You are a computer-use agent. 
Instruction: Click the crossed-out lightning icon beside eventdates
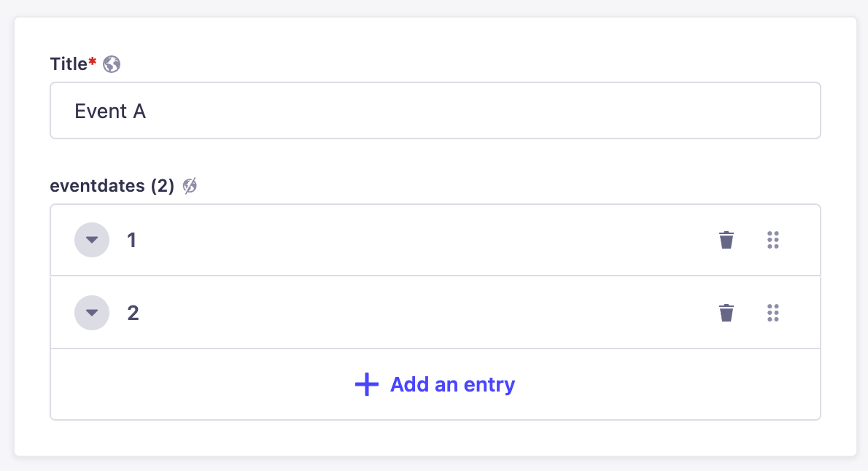(190, 186)
